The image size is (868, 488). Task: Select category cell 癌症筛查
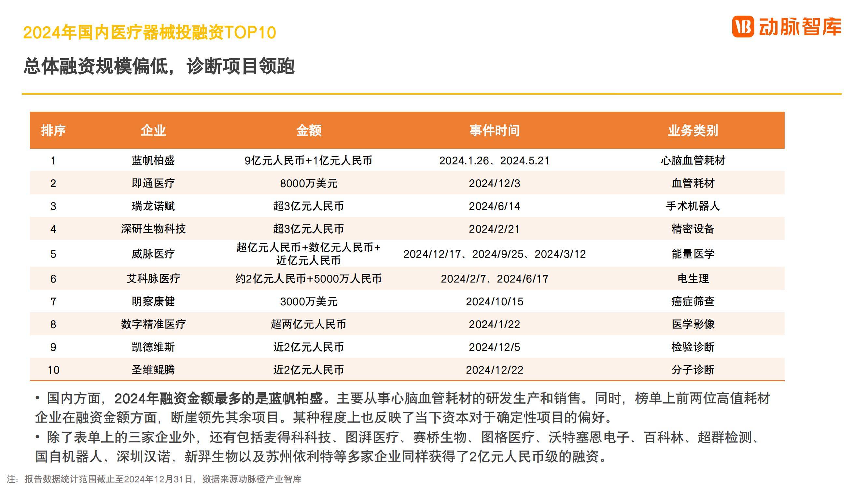point(693,301)
